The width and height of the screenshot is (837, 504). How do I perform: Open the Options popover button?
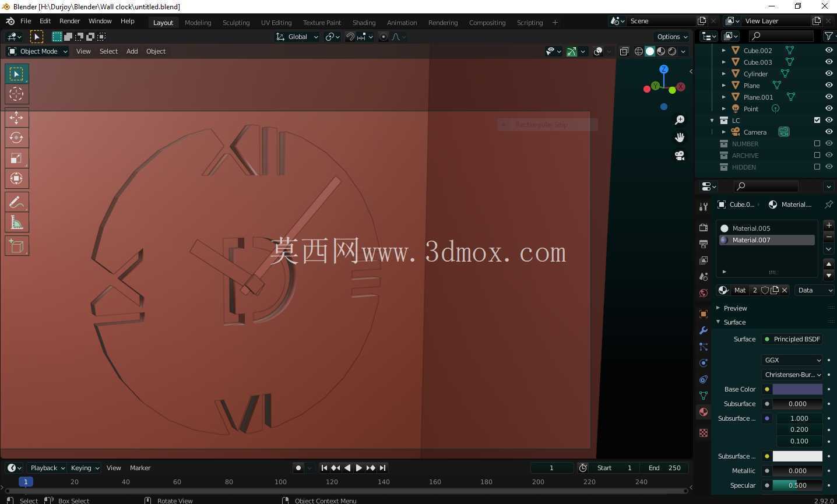coord(672,37)
